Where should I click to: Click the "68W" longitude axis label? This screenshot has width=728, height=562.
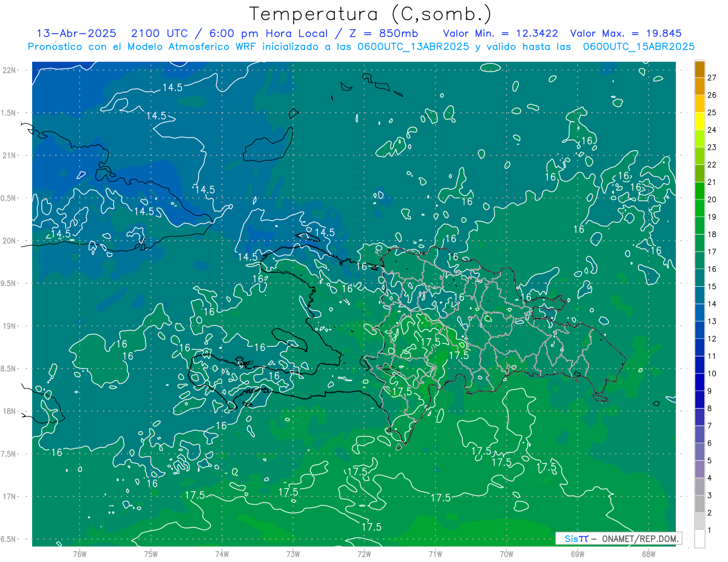click(649, 554)
